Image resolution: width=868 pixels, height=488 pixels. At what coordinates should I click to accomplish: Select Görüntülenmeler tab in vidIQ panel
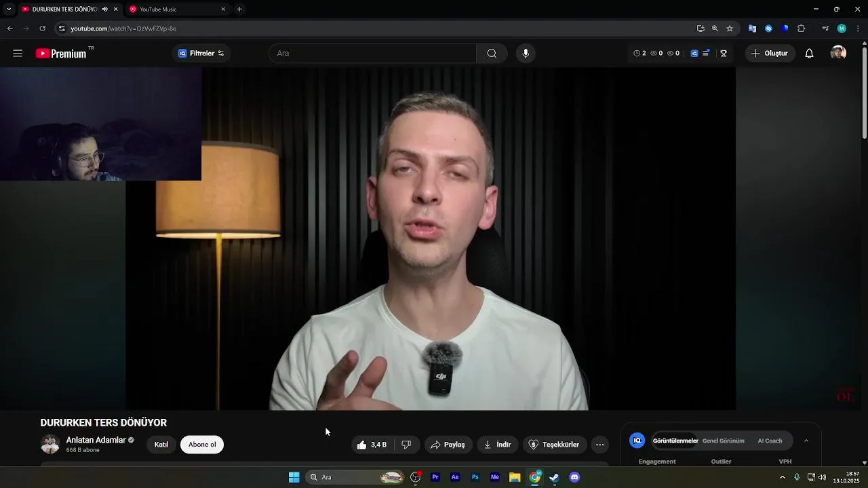[675, 441]
